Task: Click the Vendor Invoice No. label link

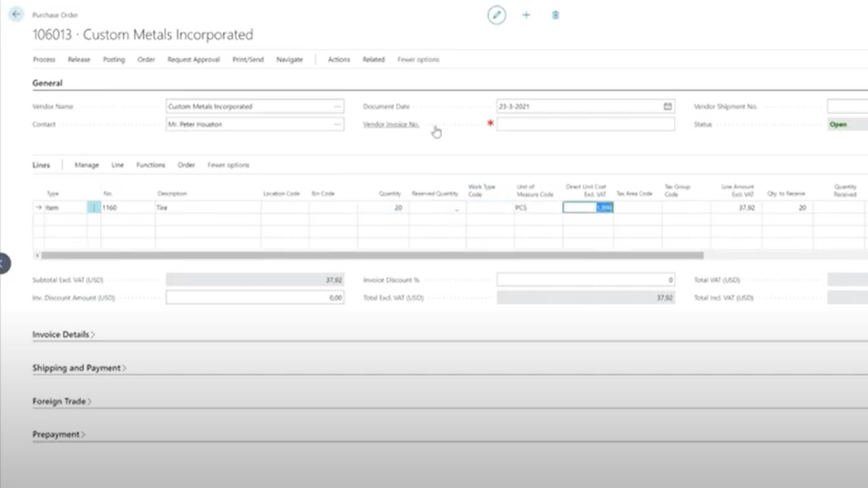Action: tap(391, 124)
